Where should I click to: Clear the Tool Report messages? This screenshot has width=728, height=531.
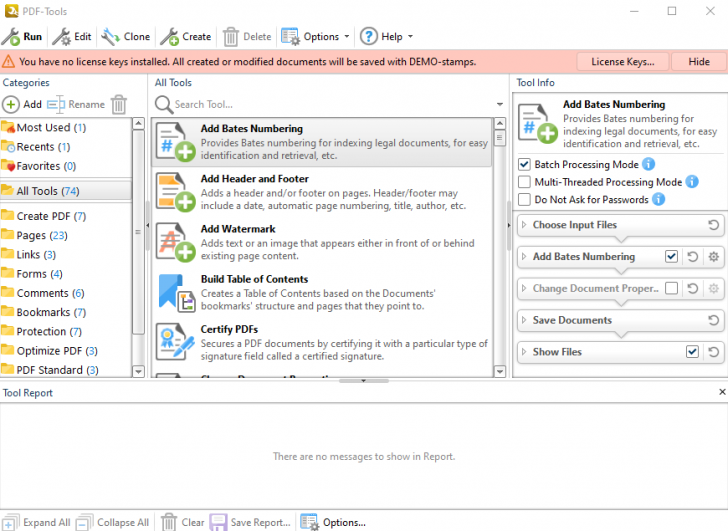(183, 523)
